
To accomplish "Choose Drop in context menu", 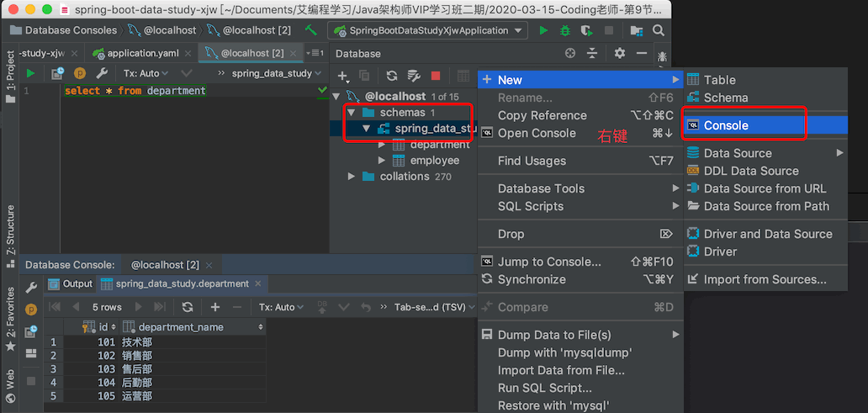I will pyautogui.click(x=580, y=234).
